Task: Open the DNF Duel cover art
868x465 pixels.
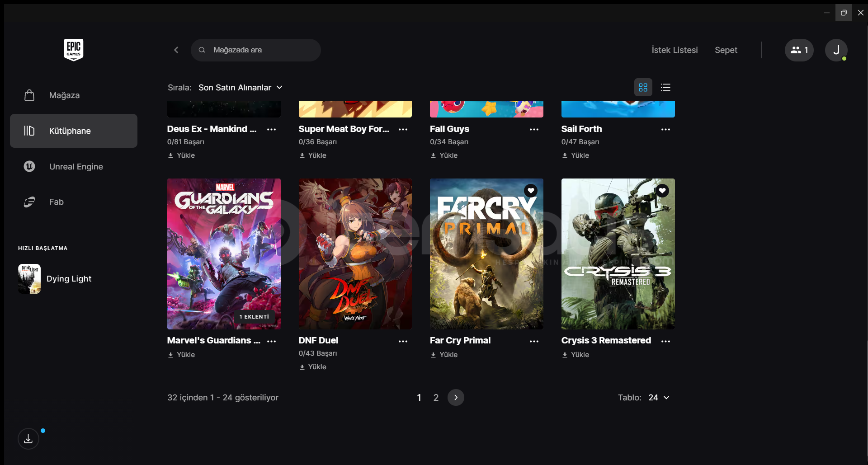Action: [355, 254]
